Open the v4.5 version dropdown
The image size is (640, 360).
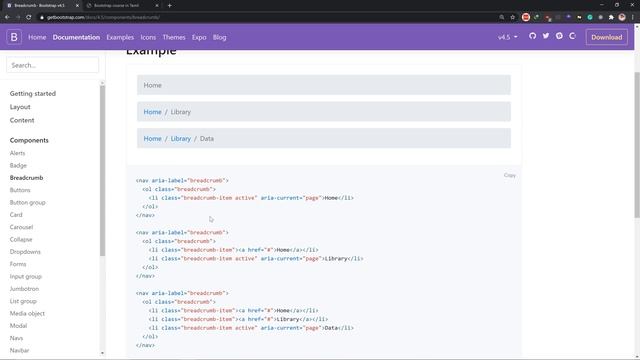tap(507, 37)
